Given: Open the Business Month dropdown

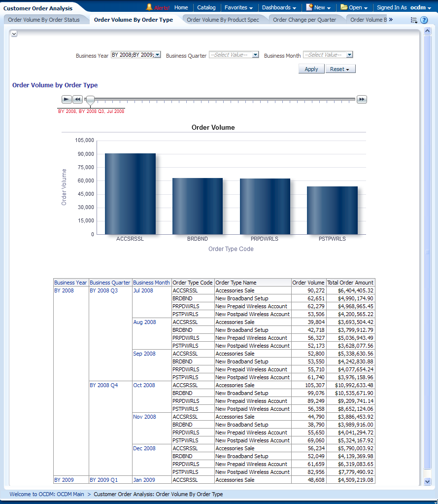Looking at the screenshot, I should click(x=350, y=55).
